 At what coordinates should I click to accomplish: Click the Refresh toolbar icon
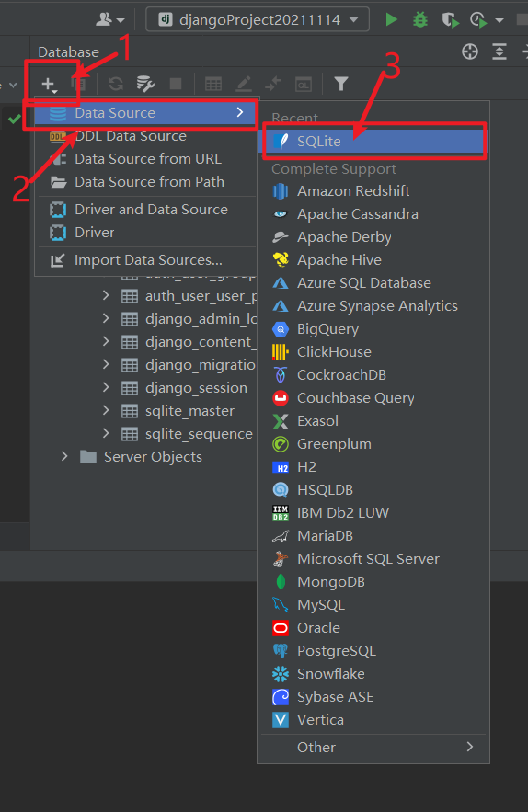116,84
